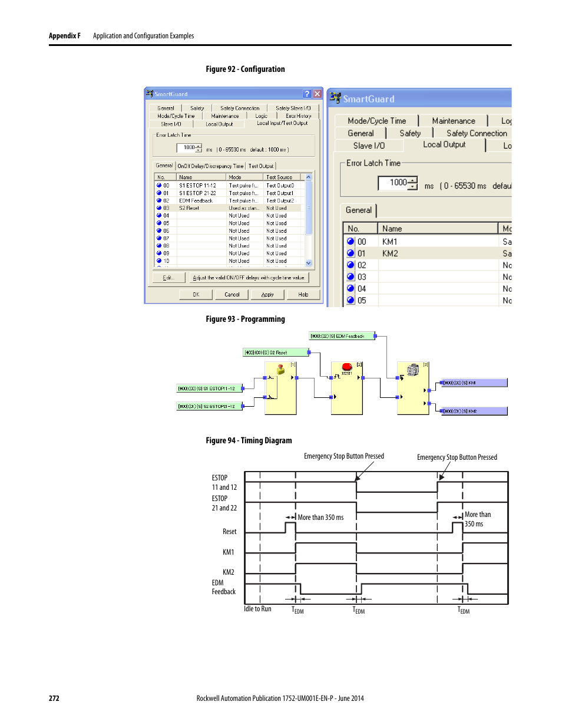Click the Test Source column header
The height and width of the screenshot is (728, 562).
[282, 177]
